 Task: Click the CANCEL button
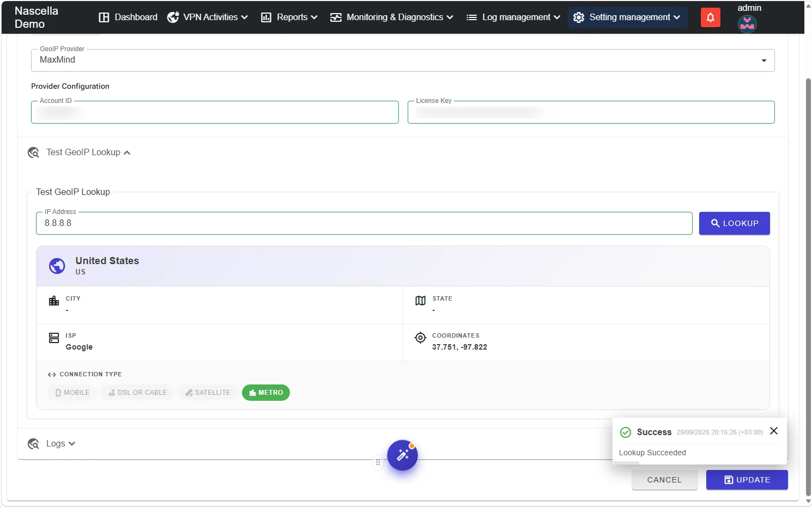[664, 480]
